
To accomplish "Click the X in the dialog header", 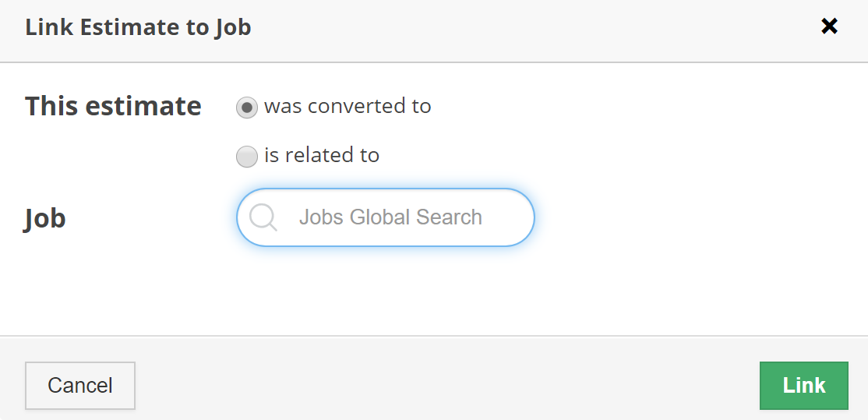I will point(829,26).
